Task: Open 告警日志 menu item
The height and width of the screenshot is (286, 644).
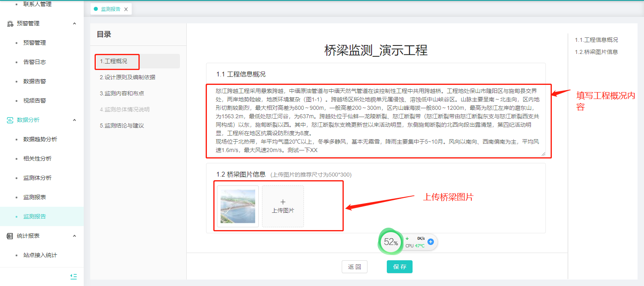Action: [x=35, y=62]
